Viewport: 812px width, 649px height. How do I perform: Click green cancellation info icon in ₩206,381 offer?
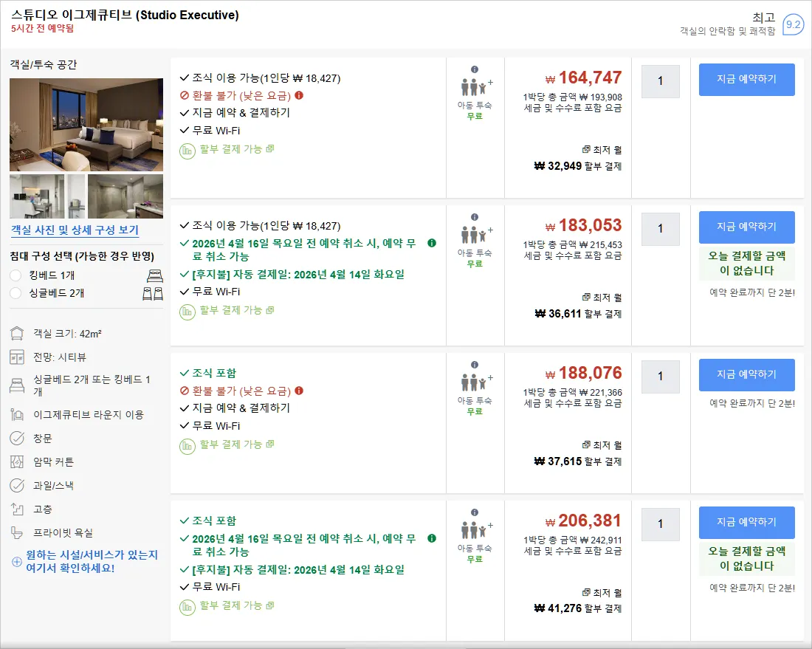(x=432, y=538)
